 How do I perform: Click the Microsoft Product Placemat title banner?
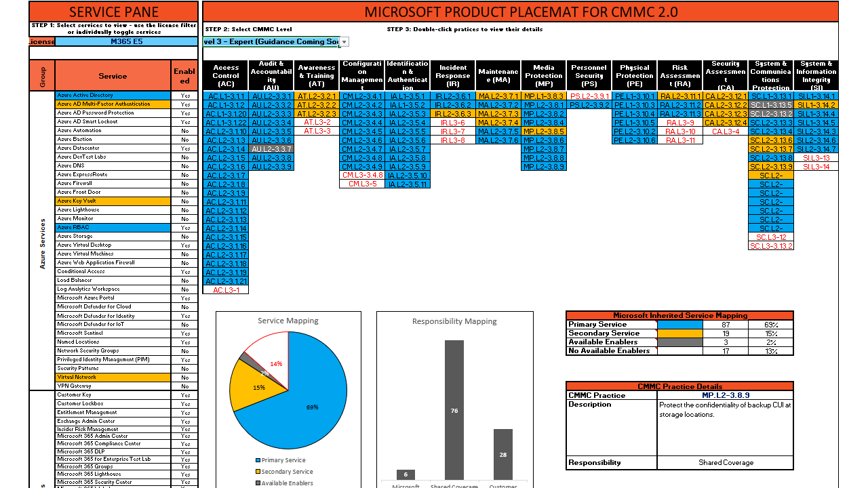coord(521,12)
